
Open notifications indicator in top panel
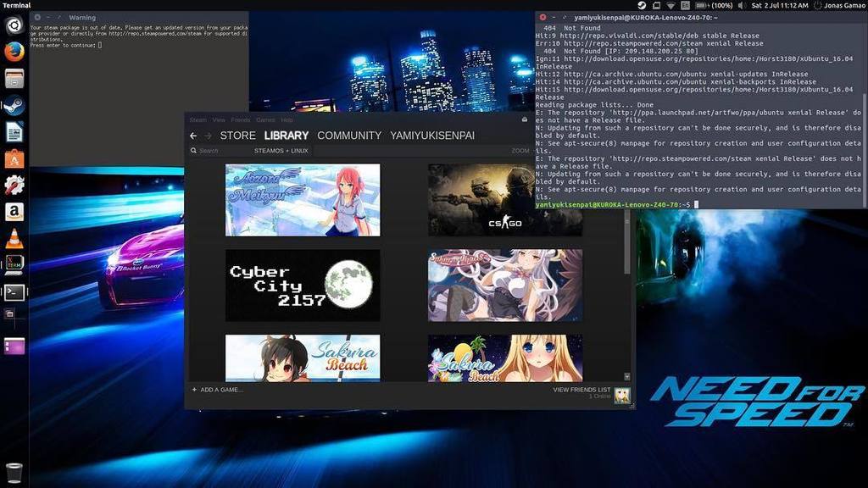pos(656,6)
